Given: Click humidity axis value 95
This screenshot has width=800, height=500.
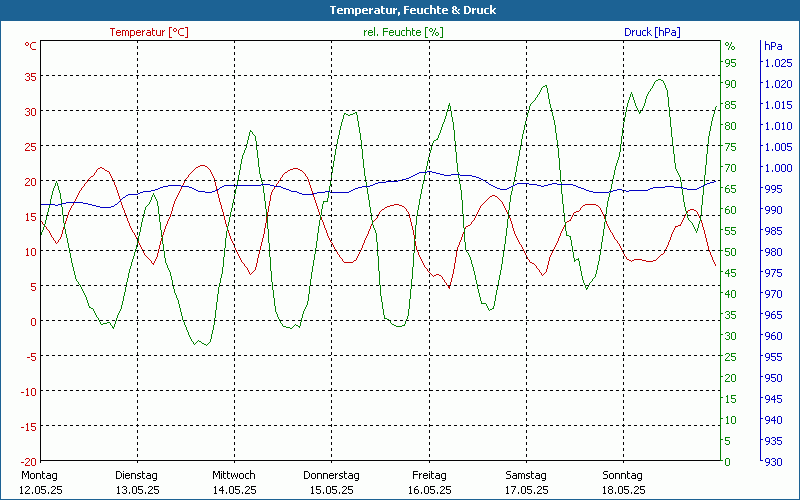Looking at the screenshot, I should 731,63.
